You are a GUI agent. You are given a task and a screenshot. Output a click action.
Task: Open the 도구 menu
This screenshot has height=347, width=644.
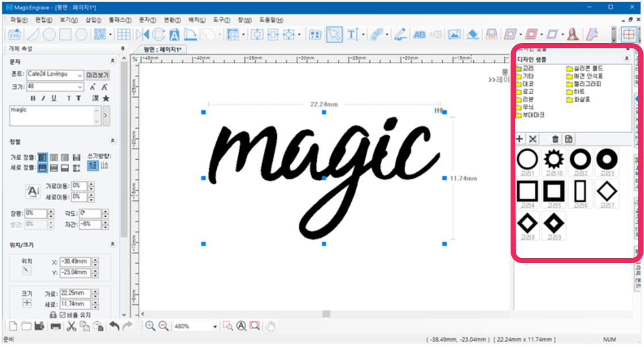(221, 20)
